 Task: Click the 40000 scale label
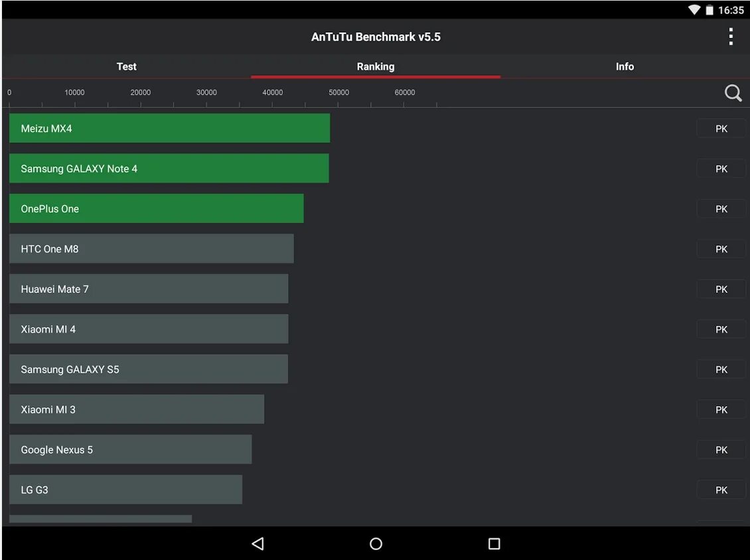click(273, 92)
